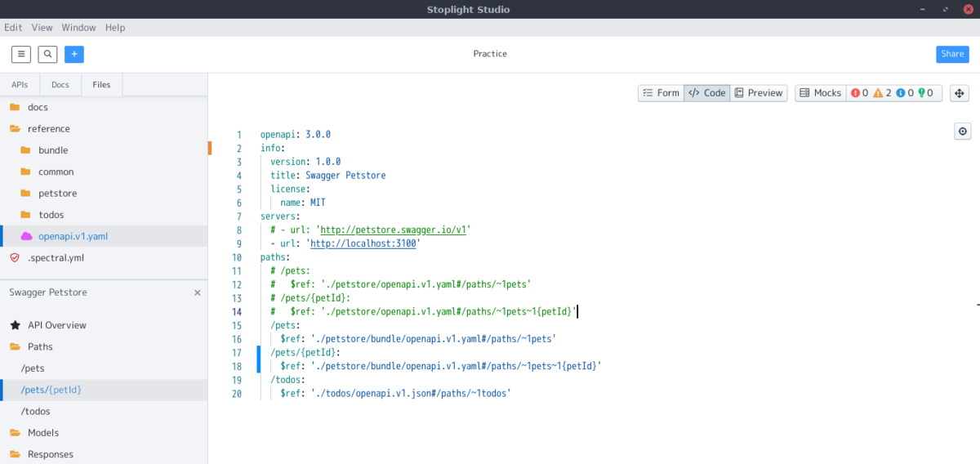Collapse the Paths folder

pyautogui.click(x=104, y=346)
